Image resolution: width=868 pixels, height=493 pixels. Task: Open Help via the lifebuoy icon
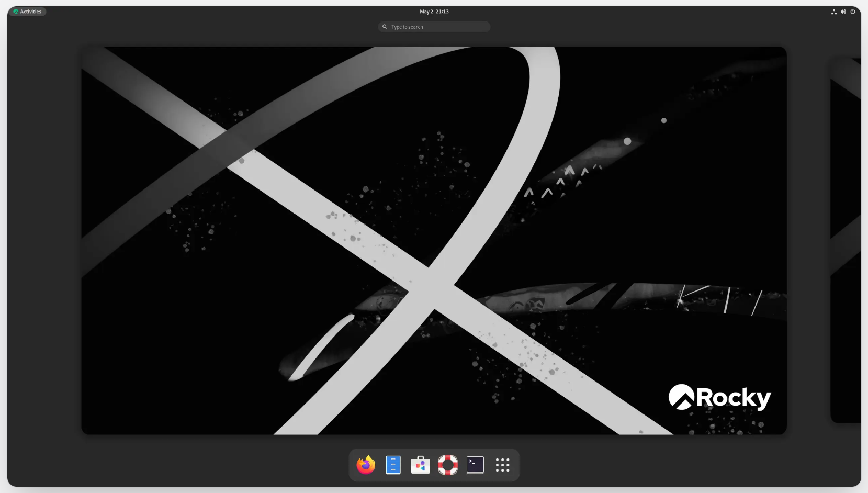(448, 465)
